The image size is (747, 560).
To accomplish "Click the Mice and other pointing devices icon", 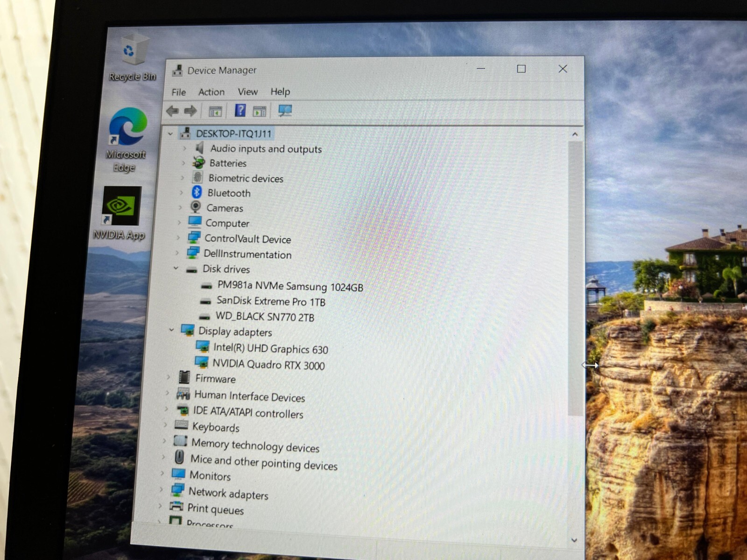I will point(179,456).
